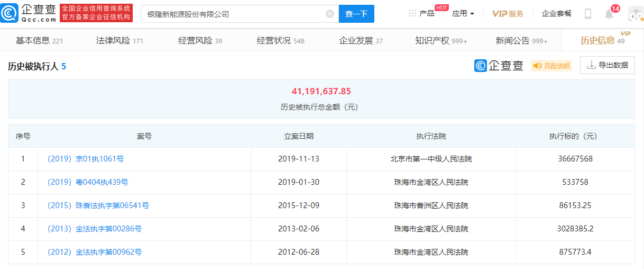The image size is (644, 269).
Task: Clear the search box with the X icon
Action: [330, 14]
